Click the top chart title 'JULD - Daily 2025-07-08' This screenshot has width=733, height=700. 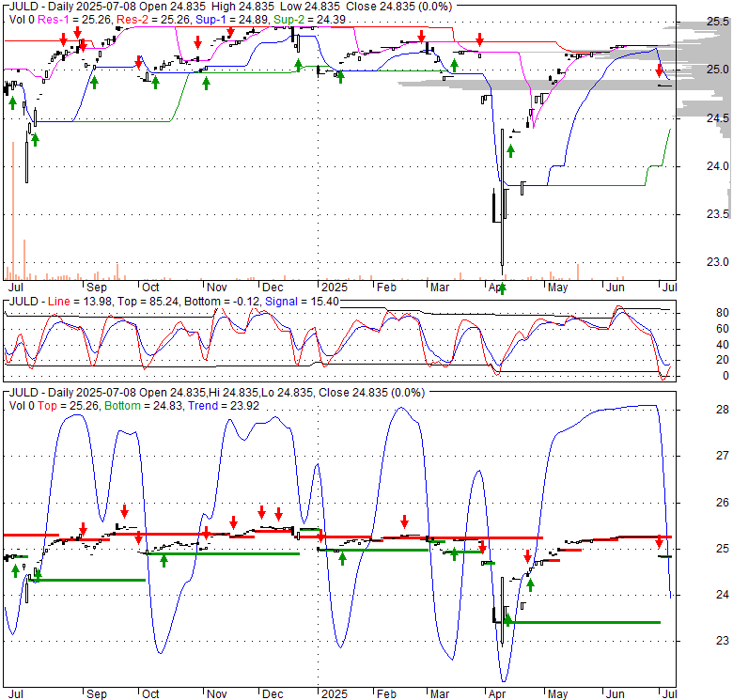[72, 7]
